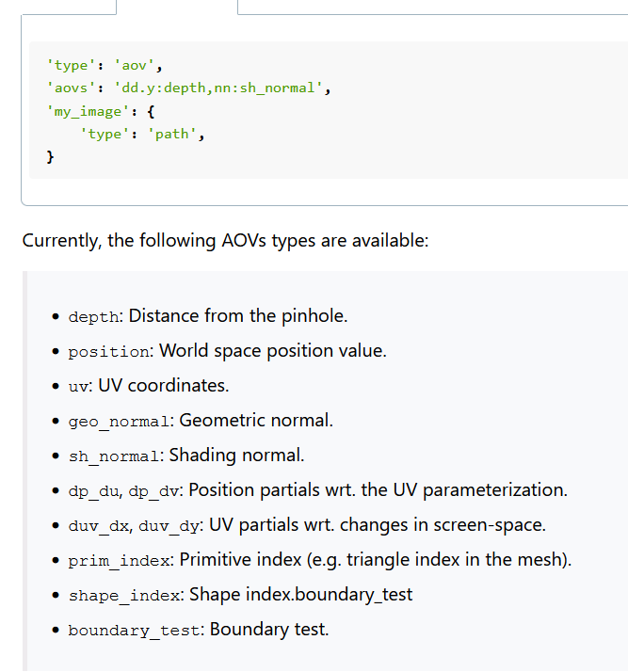Click the 'my_image': { code line
This screenshot has height=672, width=628.
pyautogui.click(x=101, y=111)
